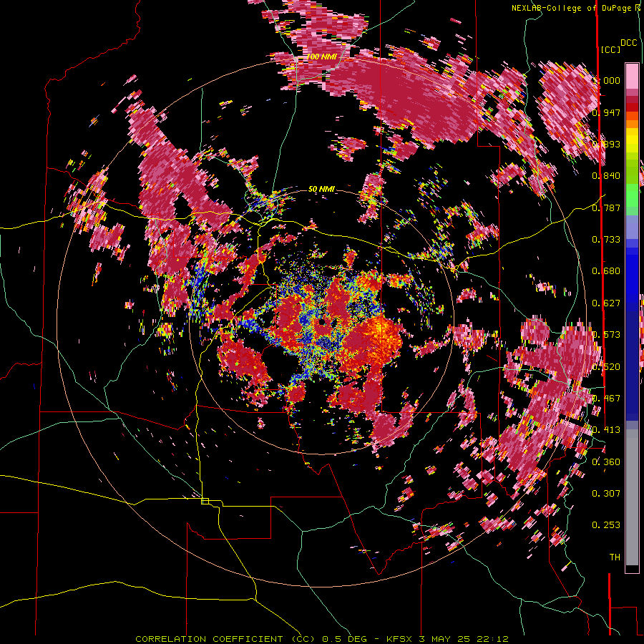Click the "[CC]" units label
The width and height of the screenshot is (644, 644).
[x=610, y=49]
